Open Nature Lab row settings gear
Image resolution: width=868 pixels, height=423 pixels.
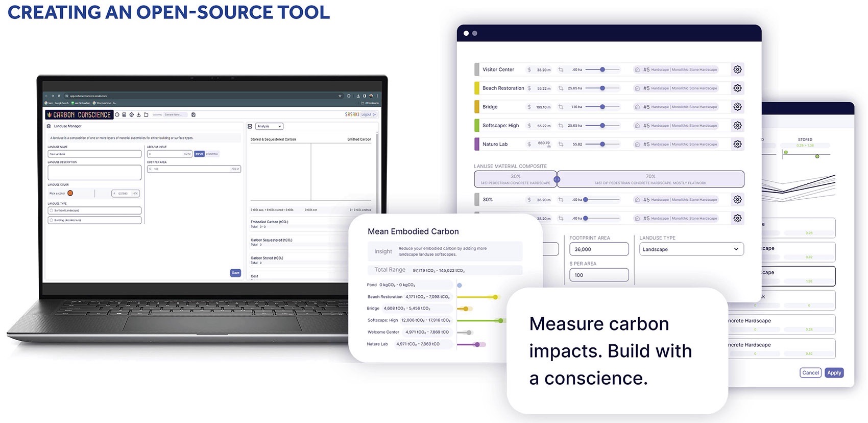coord(737,144)
